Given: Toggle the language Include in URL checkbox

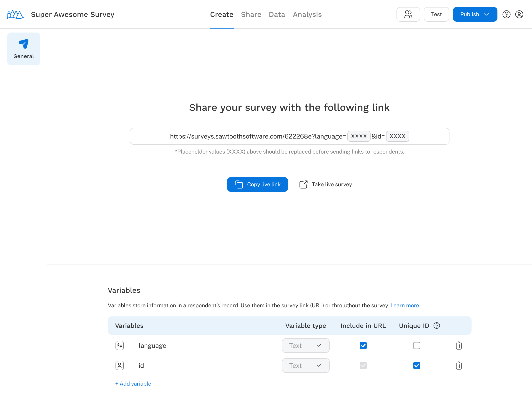Looking at the screenshot, I should (x=363, y=345).
